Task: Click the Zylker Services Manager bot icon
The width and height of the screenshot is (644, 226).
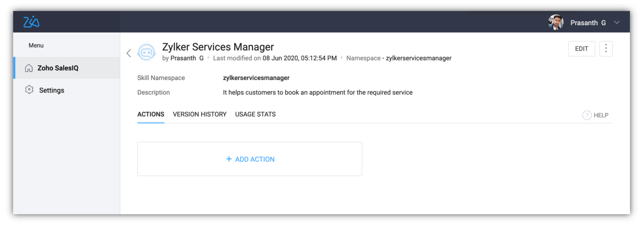Action: click(147, 52)
